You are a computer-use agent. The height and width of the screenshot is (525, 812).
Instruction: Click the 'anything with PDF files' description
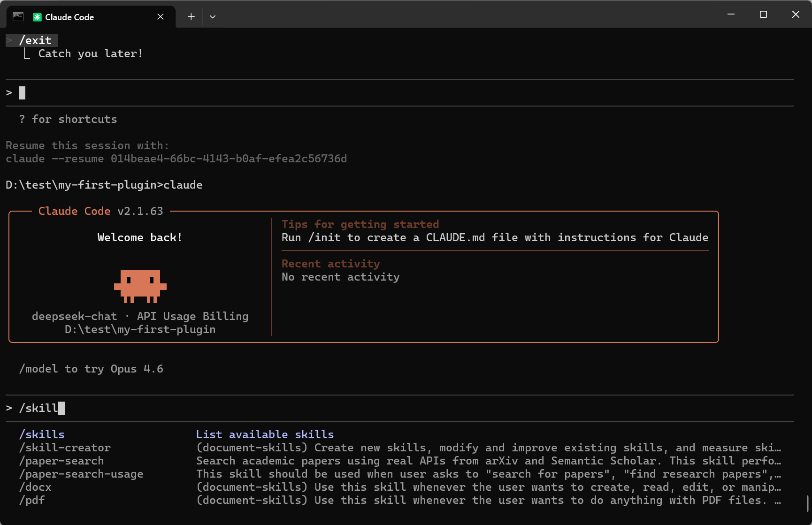(489, 500)
